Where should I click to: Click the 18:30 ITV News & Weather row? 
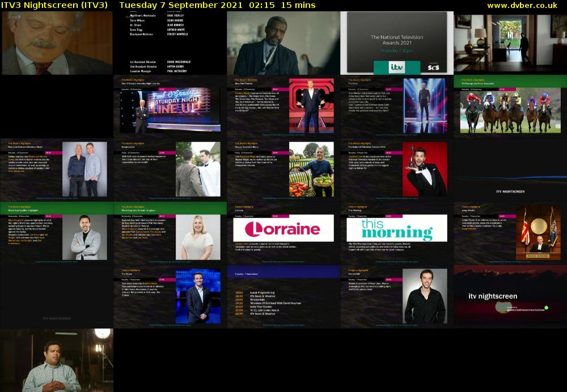click(x=255, y=296)
